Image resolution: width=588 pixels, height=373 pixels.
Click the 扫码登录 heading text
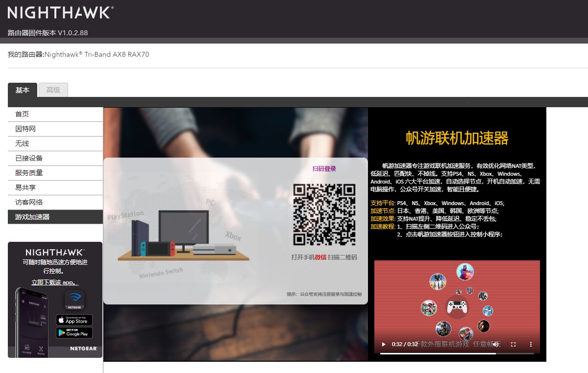[324, 169]
